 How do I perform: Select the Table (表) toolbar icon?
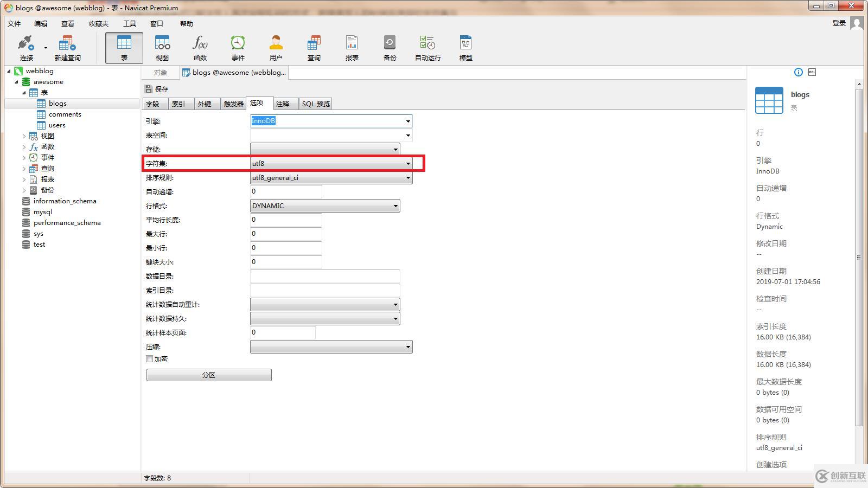point(124,48)
